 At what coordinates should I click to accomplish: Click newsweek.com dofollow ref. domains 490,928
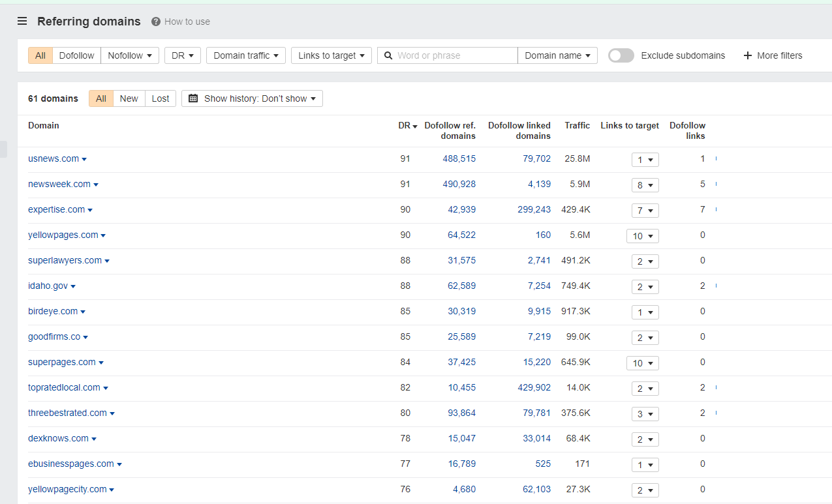(459, 184)
